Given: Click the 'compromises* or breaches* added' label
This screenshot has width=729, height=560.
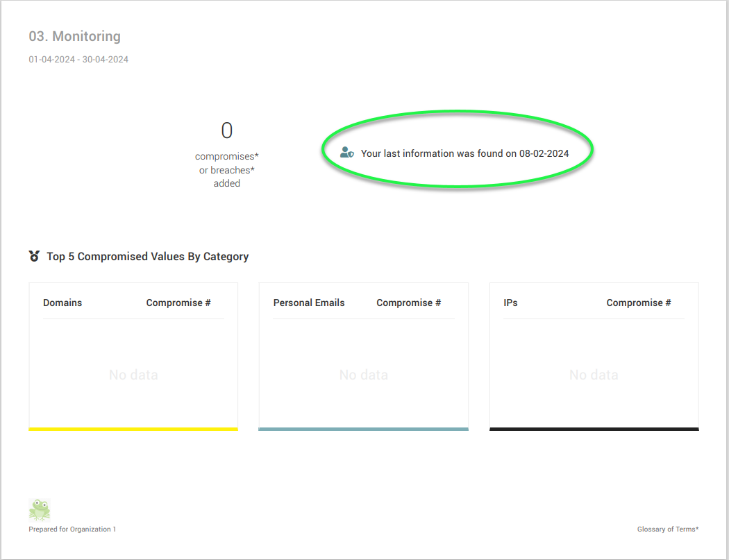Looking at the screenshot, I should click(227, 170).
